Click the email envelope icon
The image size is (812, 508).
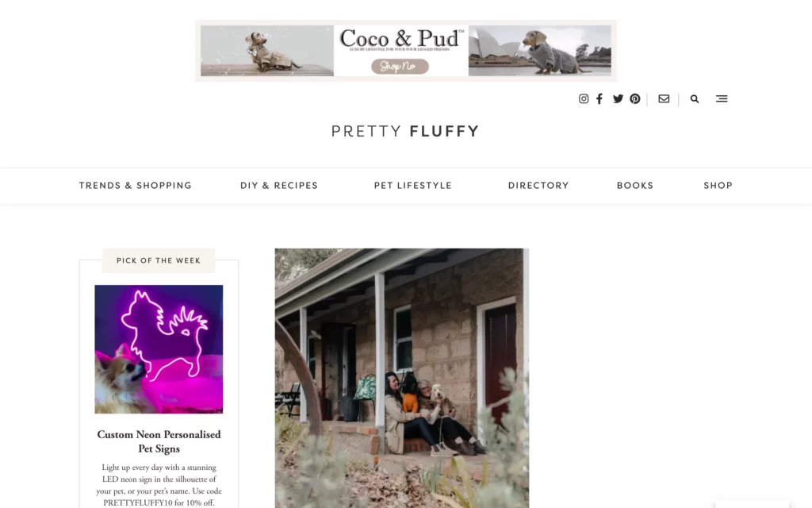tap(664, 98)
